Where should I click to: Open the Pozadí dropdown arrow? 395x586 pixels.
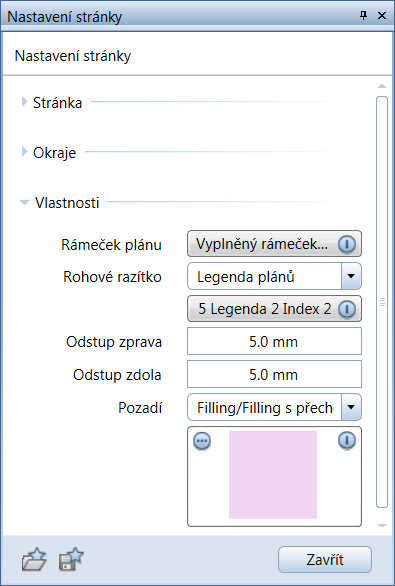click(x=351, y=407)
